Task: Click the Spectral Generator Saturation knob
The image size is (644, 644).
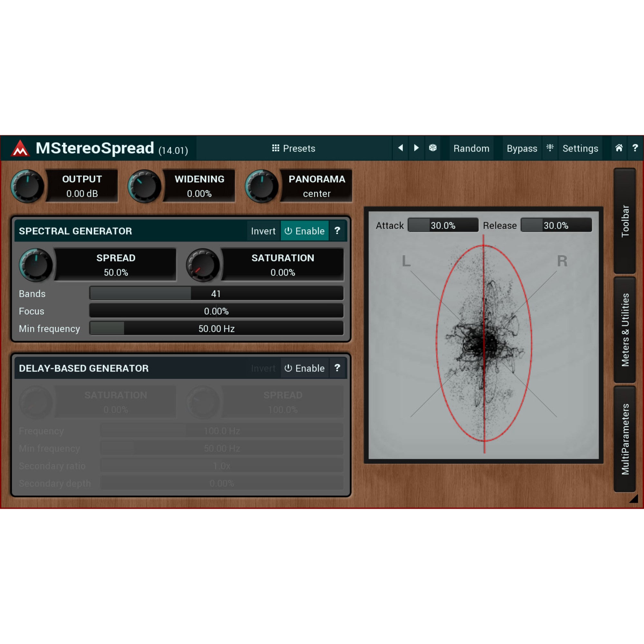Action: 203,265
